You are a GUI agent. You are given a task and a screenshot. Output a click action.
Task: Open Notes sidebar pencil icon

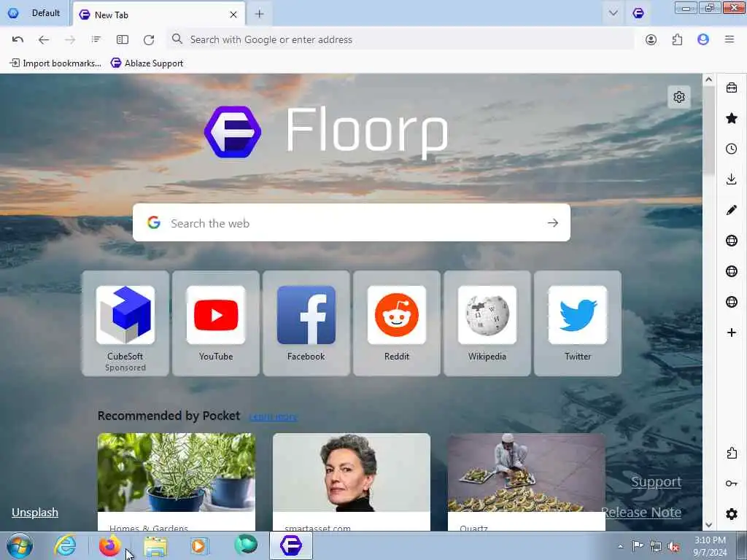(732, 210)
